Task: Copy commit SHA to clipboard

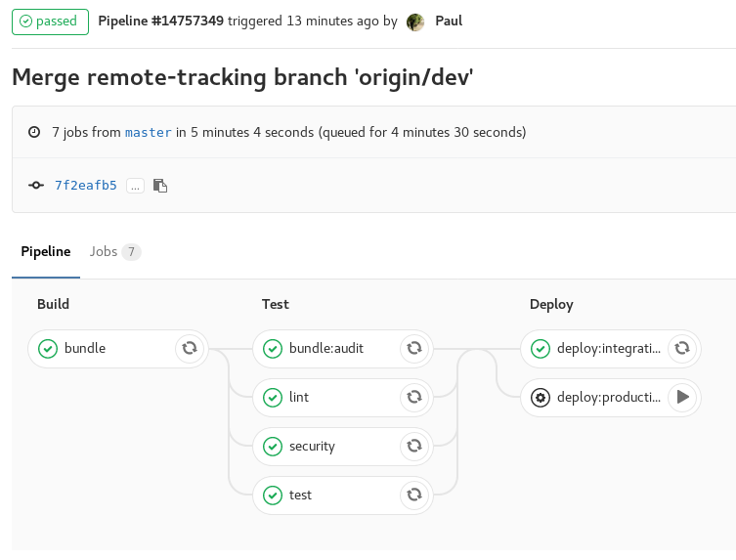Action: pos(160,186)
